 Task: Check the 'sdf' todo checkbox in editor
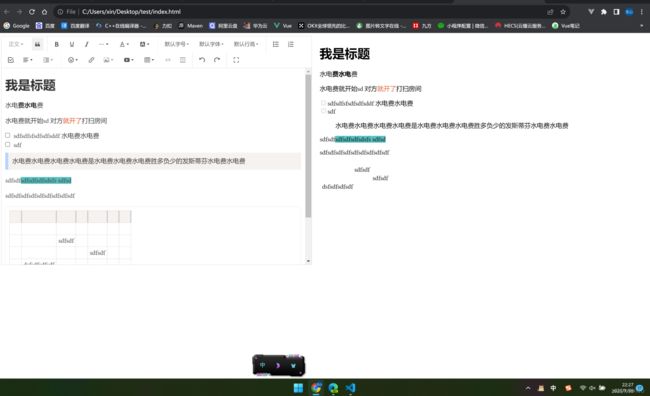click(7, 144)
